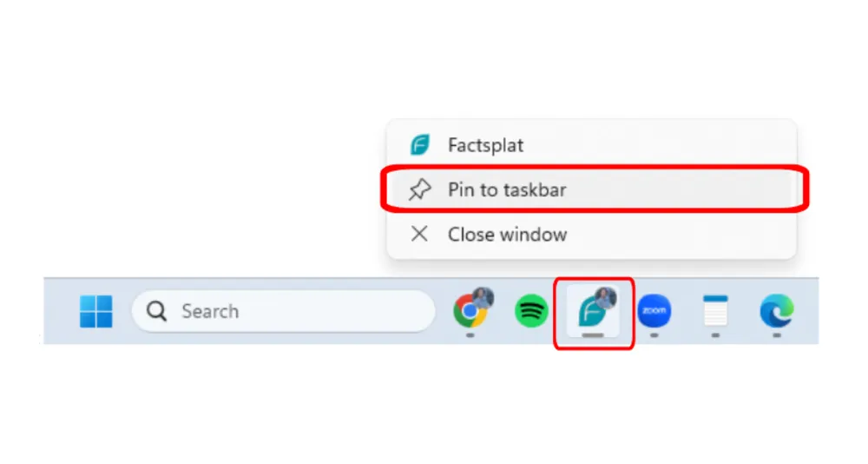Click the profile avatar badge on Chrome

483,298
